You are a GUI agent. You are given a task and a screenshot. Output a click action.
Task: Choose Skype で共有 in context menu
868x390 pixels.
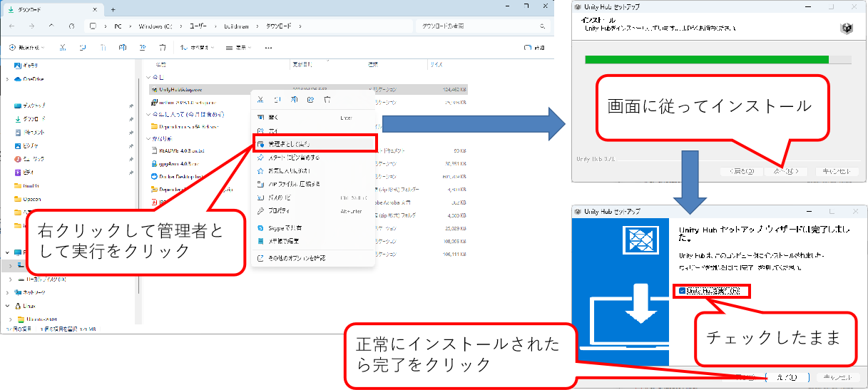312,227
